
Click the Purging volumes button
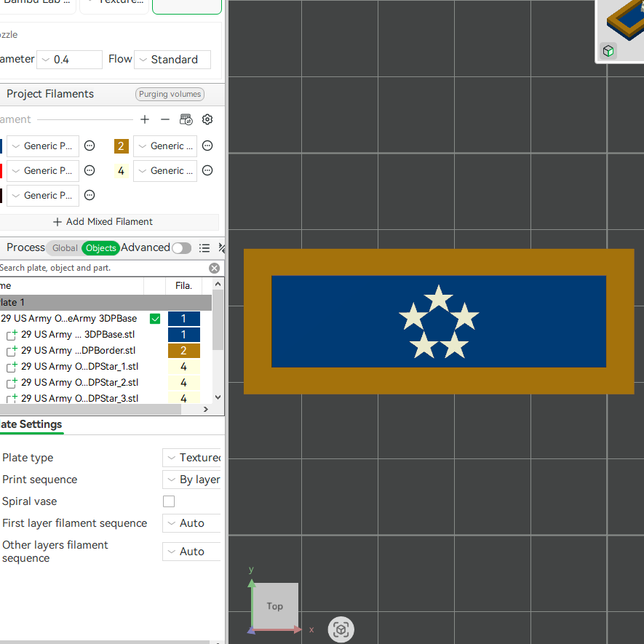click(x=170, y=94)
